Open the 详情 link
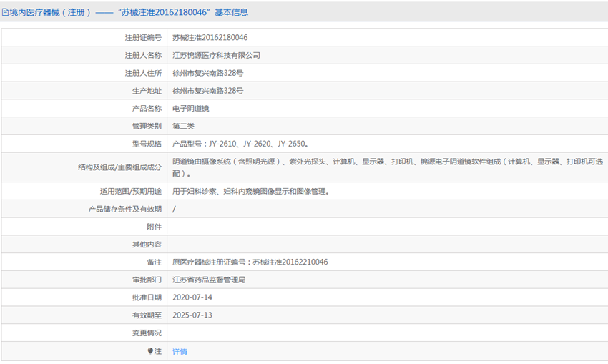This screenshot has width=608, height=364. tap(180, 351)
